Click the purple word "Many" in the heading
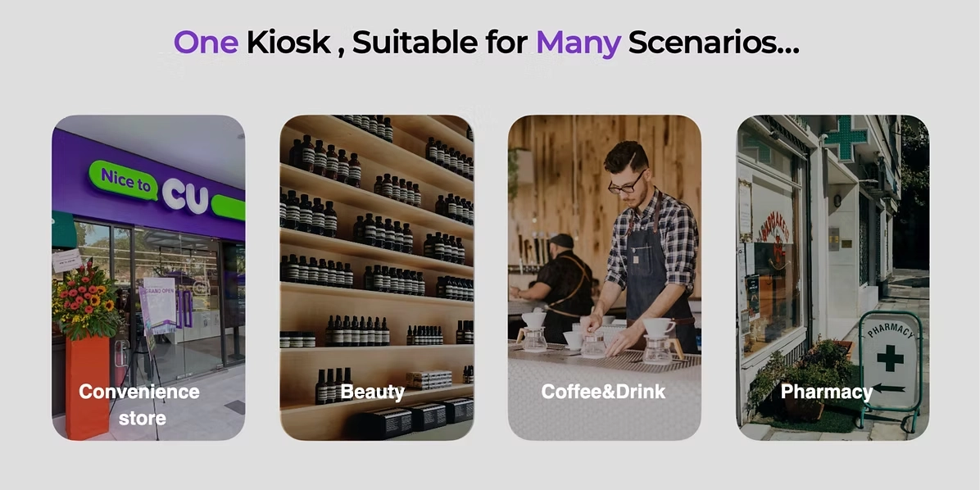Screen dimensions: 980x490 click(578, 43)
